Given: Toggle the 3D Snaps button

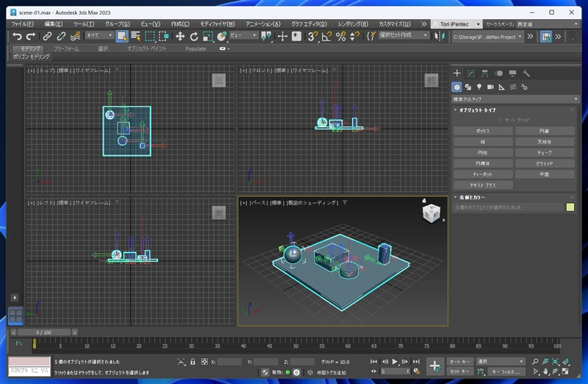Looking at the screenshot, I should coord(312,36).
